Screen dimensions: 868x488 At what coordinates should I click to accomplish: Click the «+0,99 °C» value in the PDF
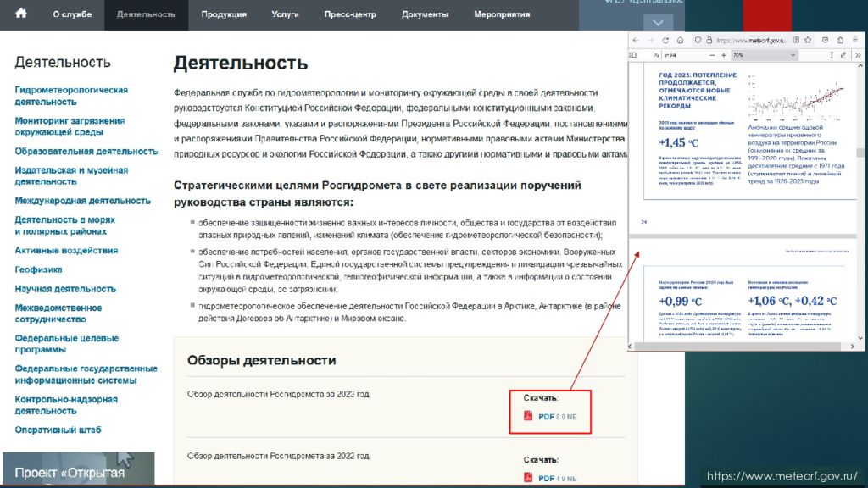[681, 302]
